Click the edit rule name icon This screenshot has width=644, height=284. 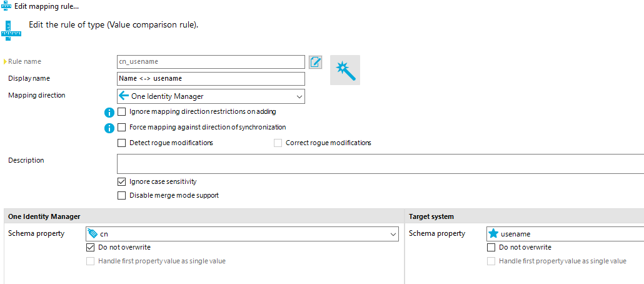(315, 62)
